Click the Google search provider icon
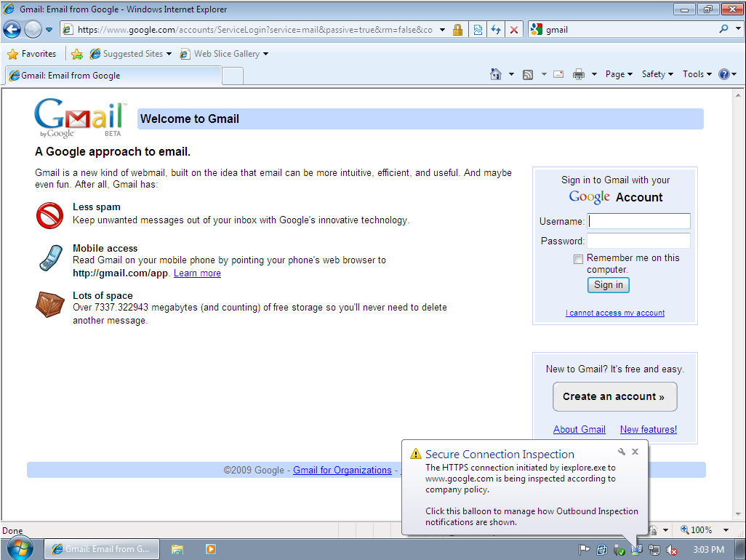The image size is (746, 560). [x=537, y=30]
